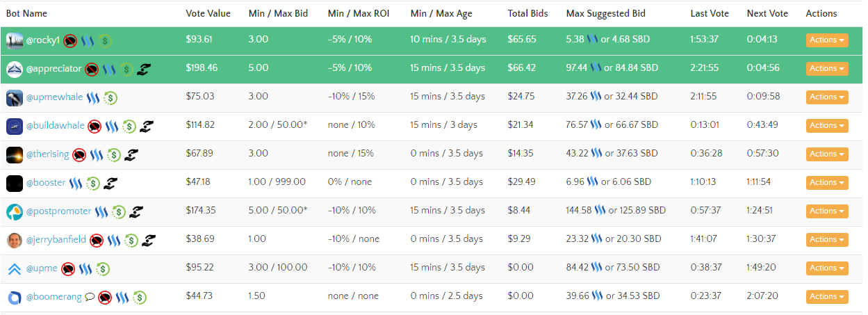Click the Steem logo icon beside @postpromoter

coord(101,212)
